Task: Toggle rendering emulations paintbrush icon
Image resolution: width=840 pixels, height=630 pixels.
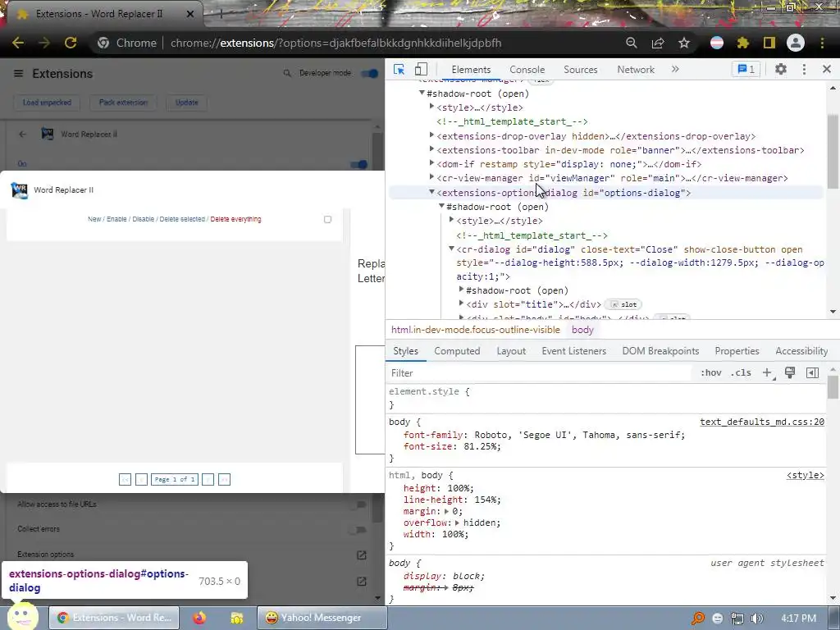Action: 790,373
